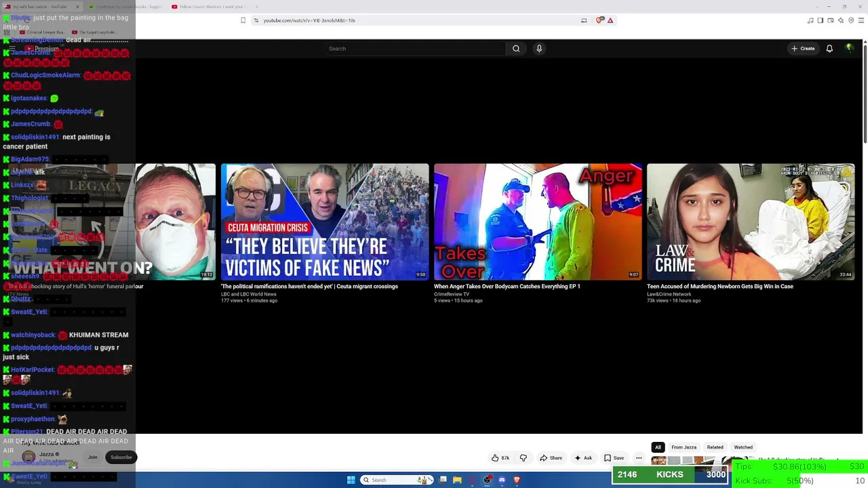Open the more actions three-dot menu
Viewport: 868px width, 488px height.
639,458
